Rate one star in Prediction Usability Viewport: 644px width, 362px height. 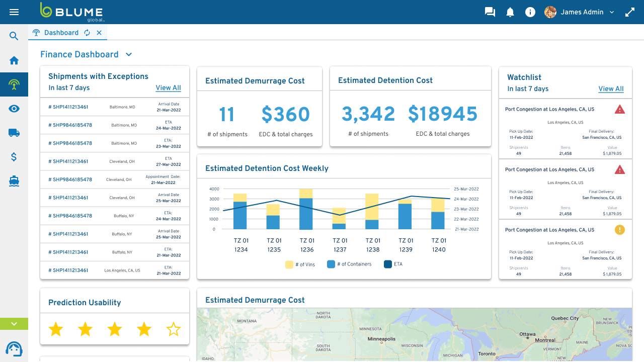click(56, 329)
